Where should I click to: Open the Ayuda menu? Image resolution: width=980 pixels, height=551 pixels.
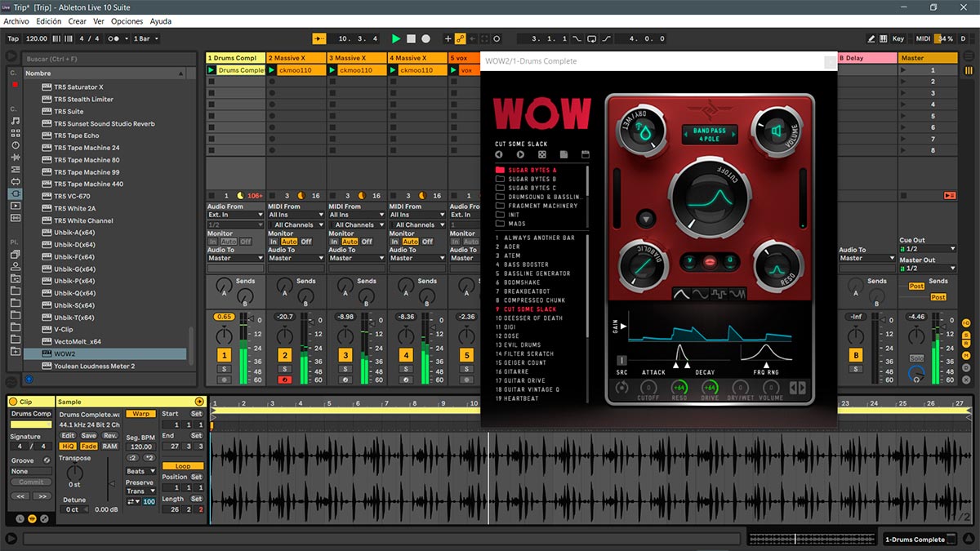(161, 21)
